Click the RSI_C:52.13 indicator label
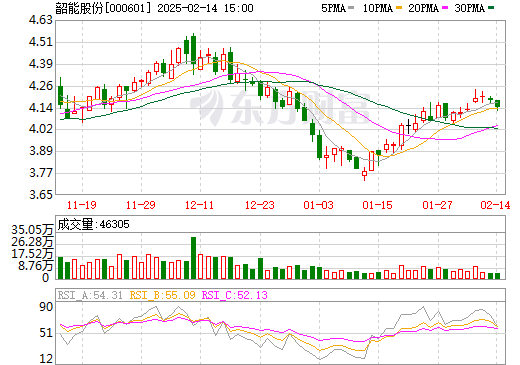 (x=235, y=295)
